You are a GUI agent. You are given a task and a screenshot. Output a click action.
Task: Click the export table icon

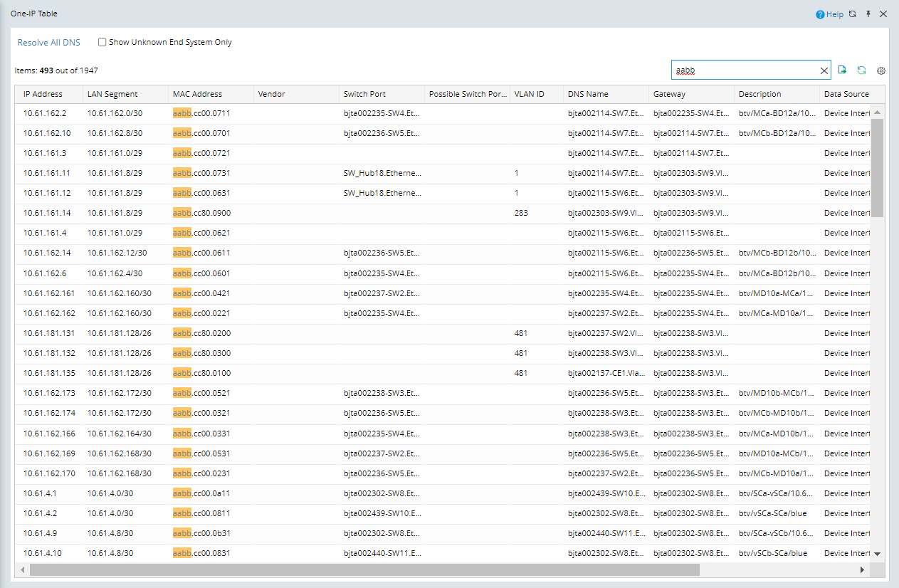pos(843,70)
